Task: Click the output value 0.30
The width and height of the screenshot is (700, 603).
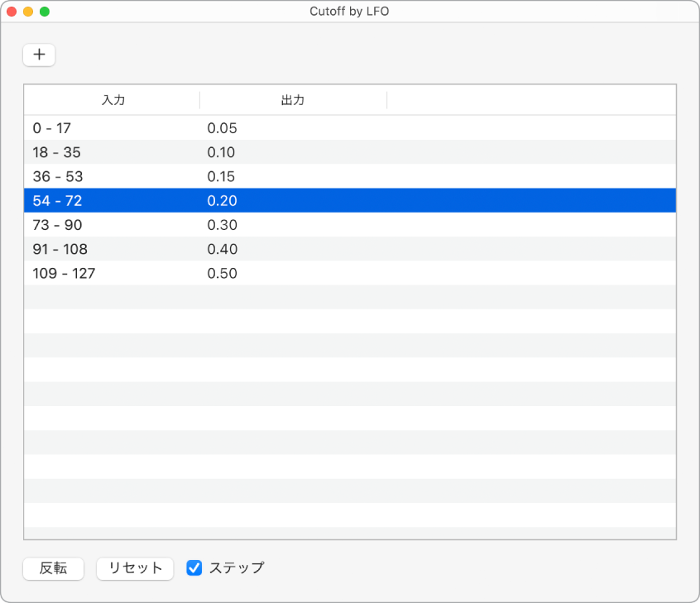Action: point(222,224)
